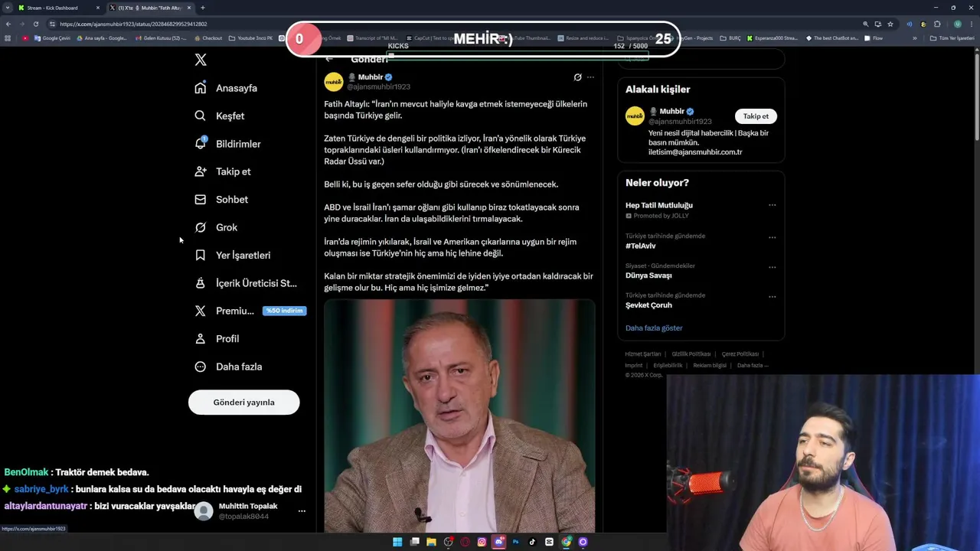Open Opera from taskbar
The image size is (980, 551).
click(465, 542)
